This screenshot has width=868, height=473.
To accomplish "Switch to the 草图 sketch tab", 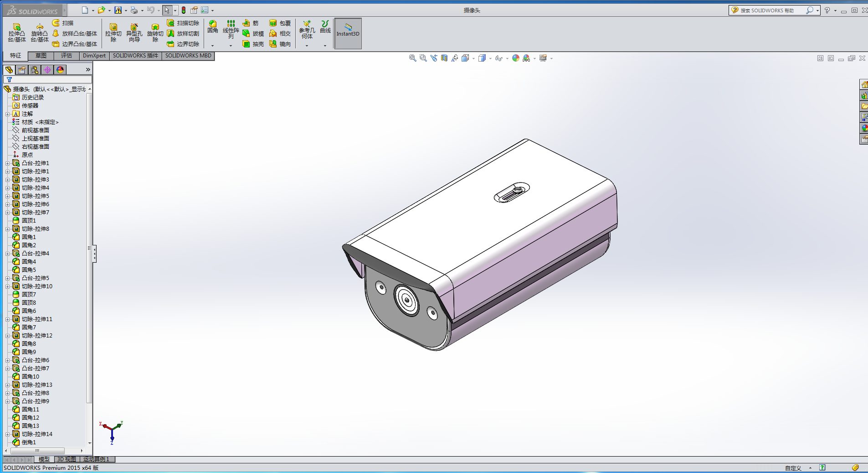I will [x=41, y=56].
